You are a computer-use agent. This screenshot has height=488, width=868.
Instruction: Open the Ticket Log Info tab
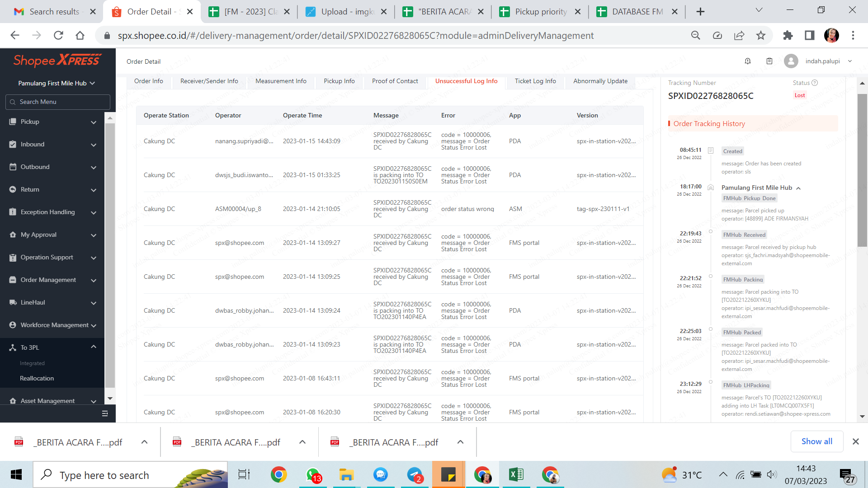click(535, 81)
